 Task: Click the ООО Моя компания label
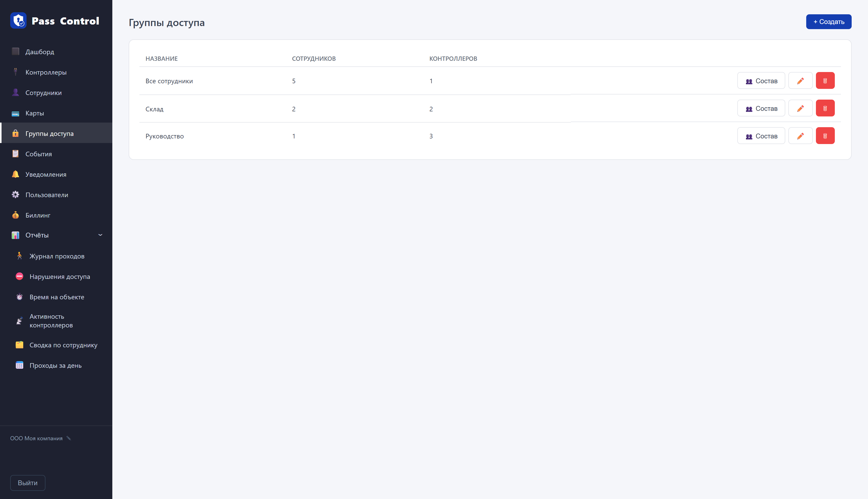pyautogui.click(x=36, y=438)
